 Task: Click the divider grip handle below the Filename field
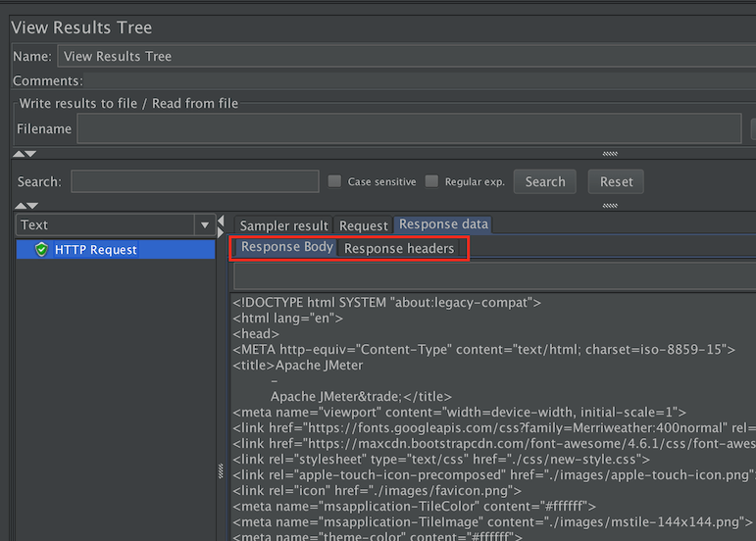[x=610, y=154]
